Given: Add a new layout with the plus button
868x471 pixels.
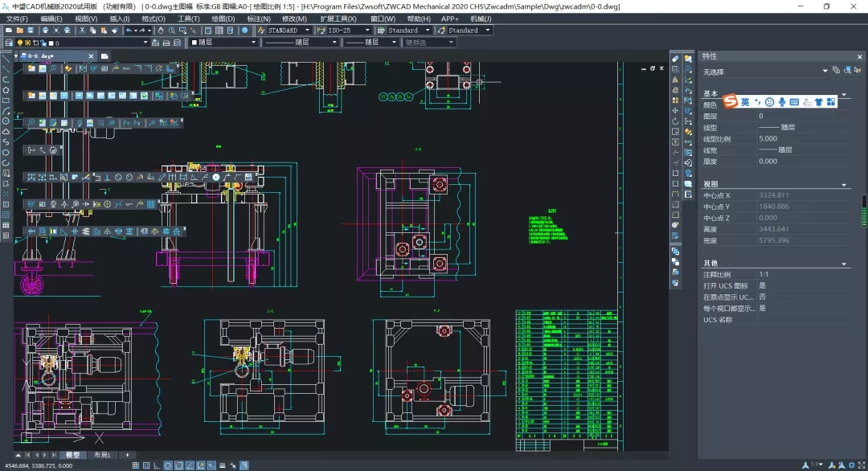Looking at the screenshot, I should click(x=126, y=455).
